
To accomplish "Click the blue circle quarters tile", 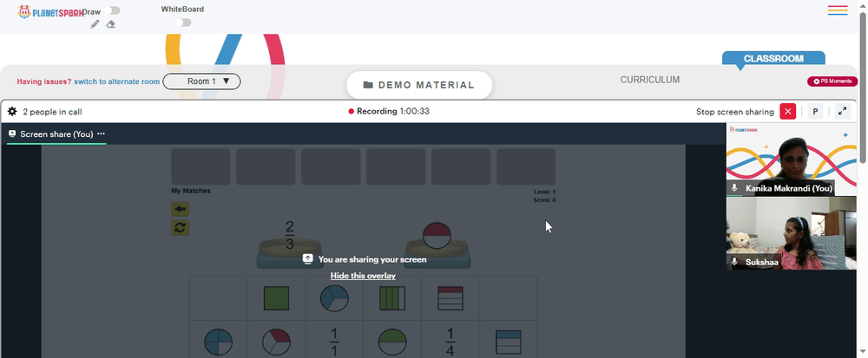I will (218, 342).
